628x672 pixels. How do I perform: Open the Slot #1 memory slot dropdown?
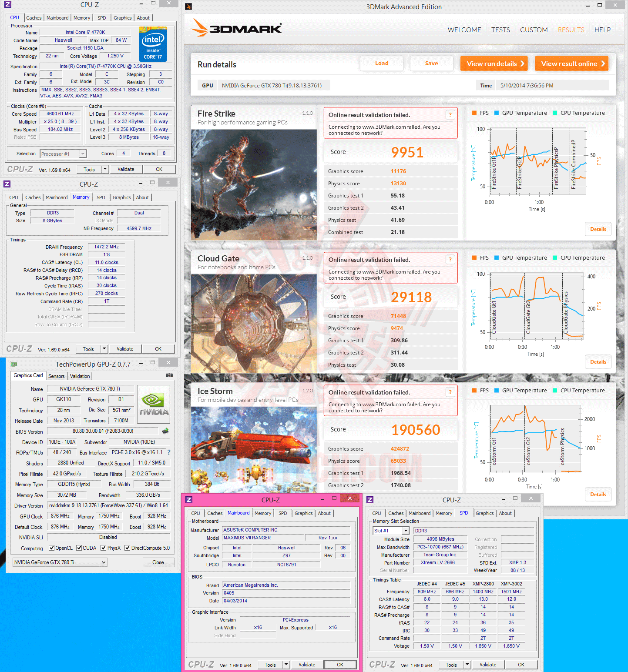391,531
